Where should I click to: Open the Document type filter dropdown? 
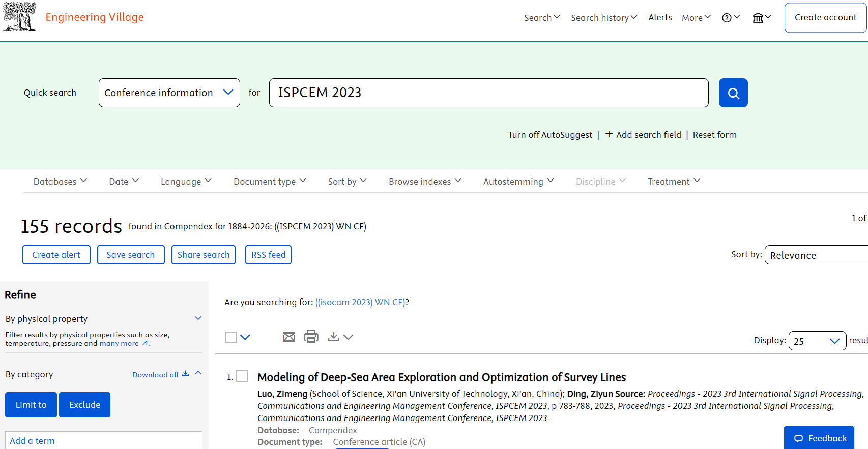click(x=270, y=182)
